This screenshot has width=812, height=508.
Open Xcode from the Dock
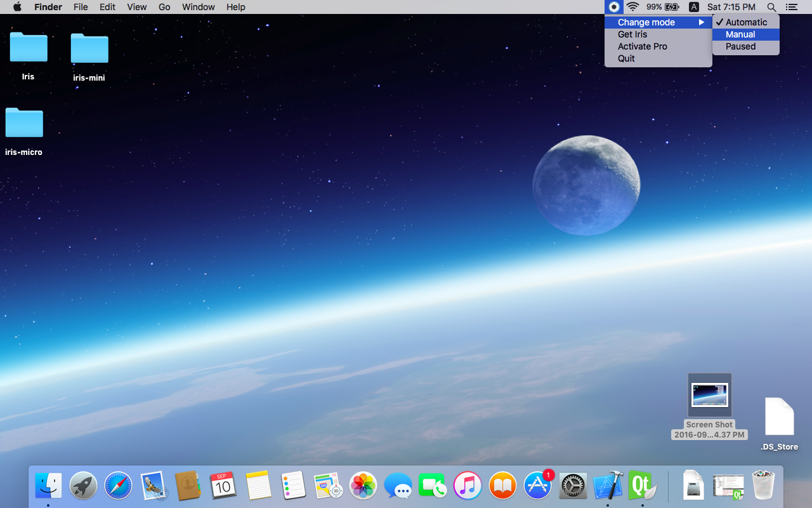608,486
